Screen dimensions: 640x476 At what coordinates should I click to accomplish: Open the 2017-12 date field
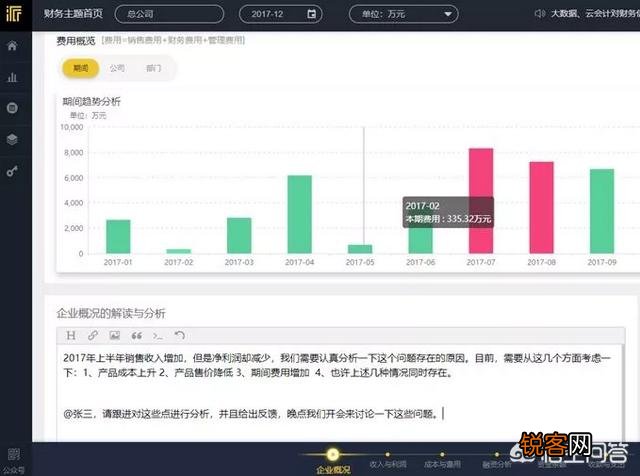pyautogui.click(x=280, y=14)
